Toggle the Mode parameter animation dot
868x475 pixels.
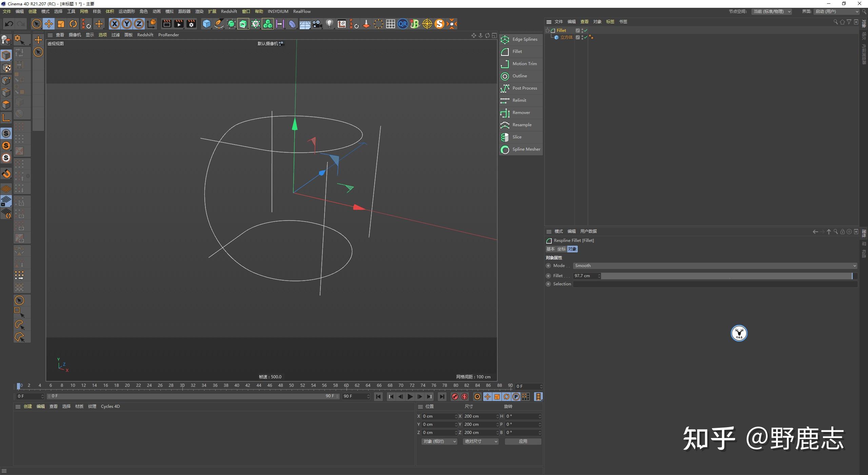pos(548,266)
